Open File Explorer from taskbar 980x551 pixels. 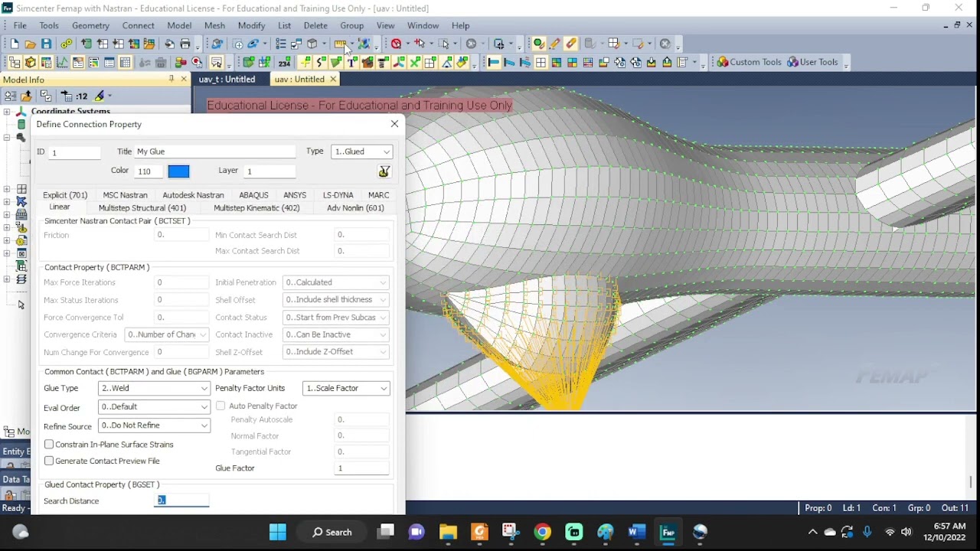pos(448,532)
